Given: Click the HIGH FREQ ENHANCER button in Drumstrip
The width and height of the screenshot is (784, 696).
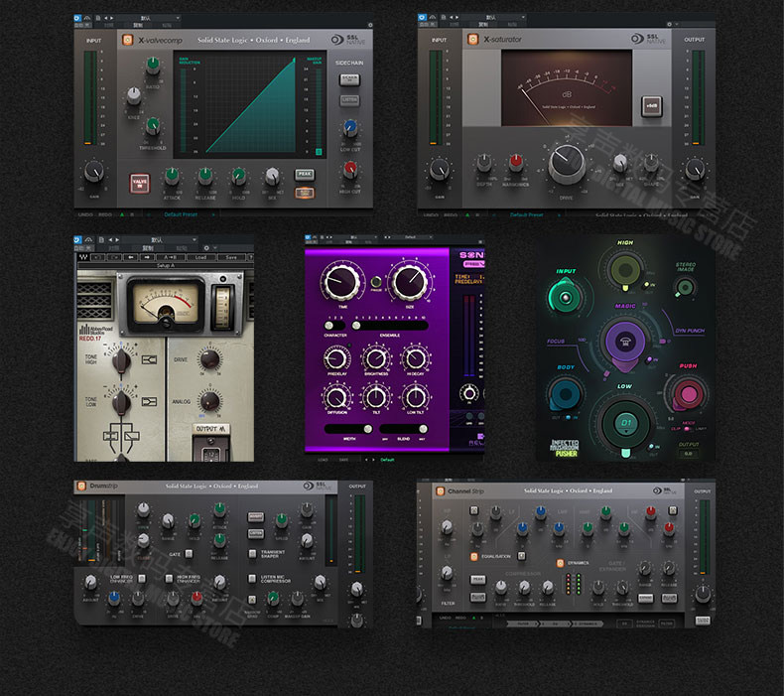Looking at the screenshot, I should point(169,579).
